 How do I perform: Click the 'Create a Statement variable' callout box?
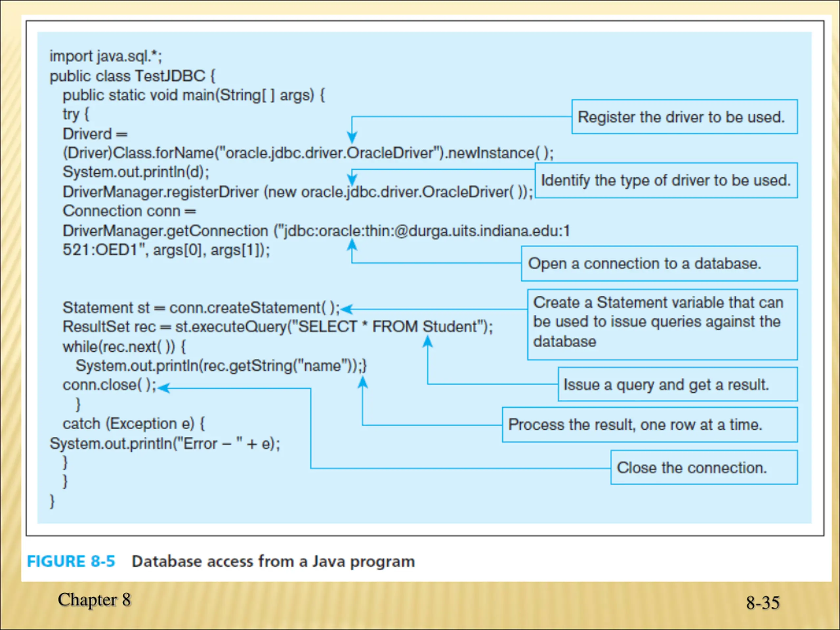[662, 325]
